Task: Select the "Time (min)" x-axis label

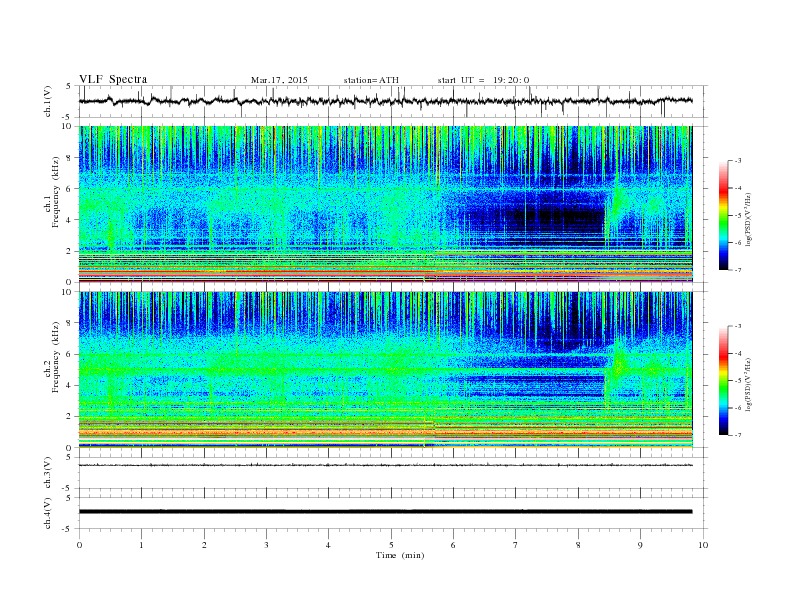Action: [400, 555]
